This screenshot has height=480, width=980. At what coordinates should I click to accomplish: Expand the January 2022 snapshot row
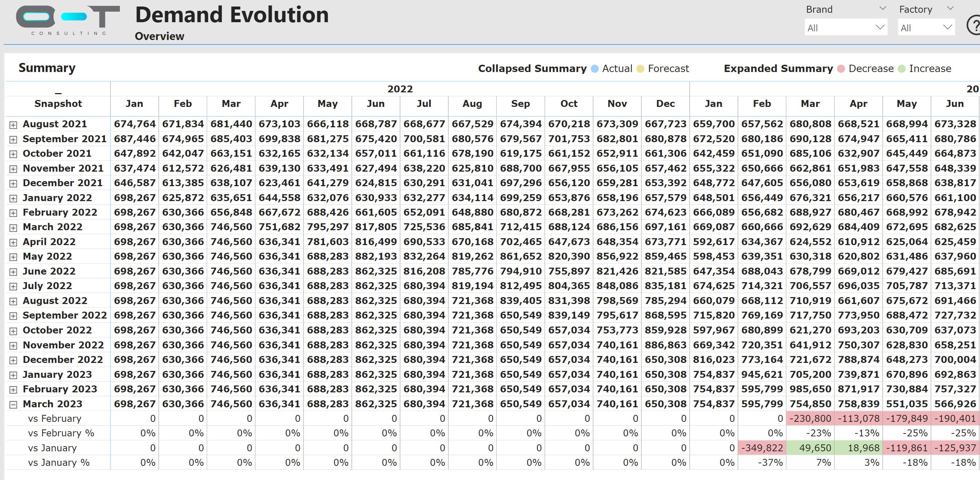[14, 197]
